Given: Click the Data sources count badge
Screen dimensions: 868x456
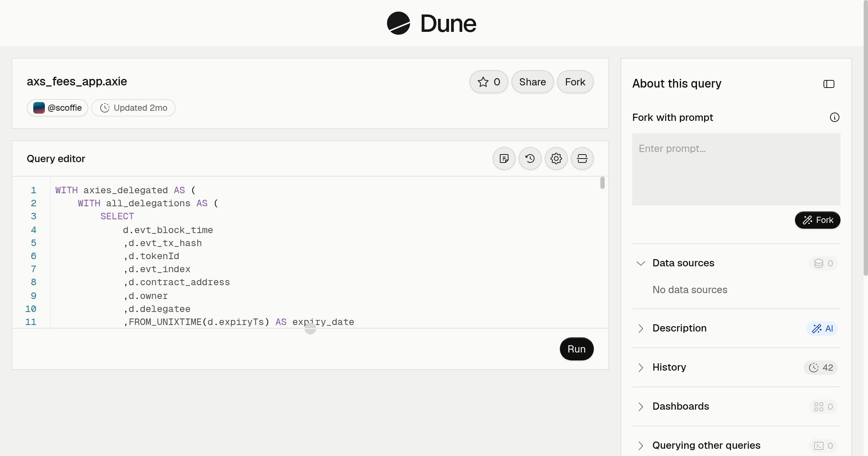Looking at the screenshot, I should [x=823, y=263].
